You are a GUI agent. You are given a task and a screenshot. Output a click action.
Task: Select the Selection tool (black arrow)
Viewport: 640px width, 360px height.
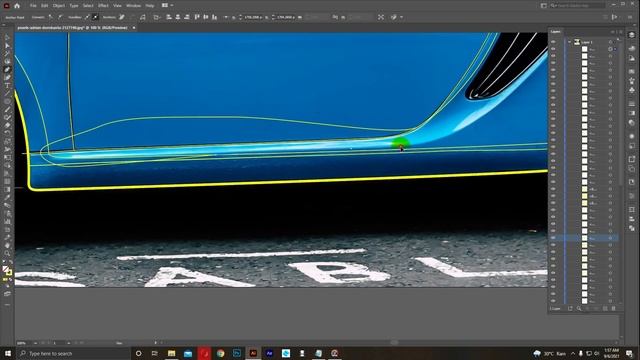tap(7, 38)
